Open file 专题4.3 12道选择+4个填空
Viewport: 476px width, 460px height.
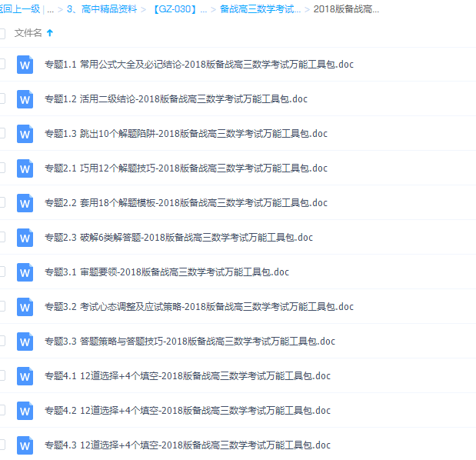click(x=188, y=445)
